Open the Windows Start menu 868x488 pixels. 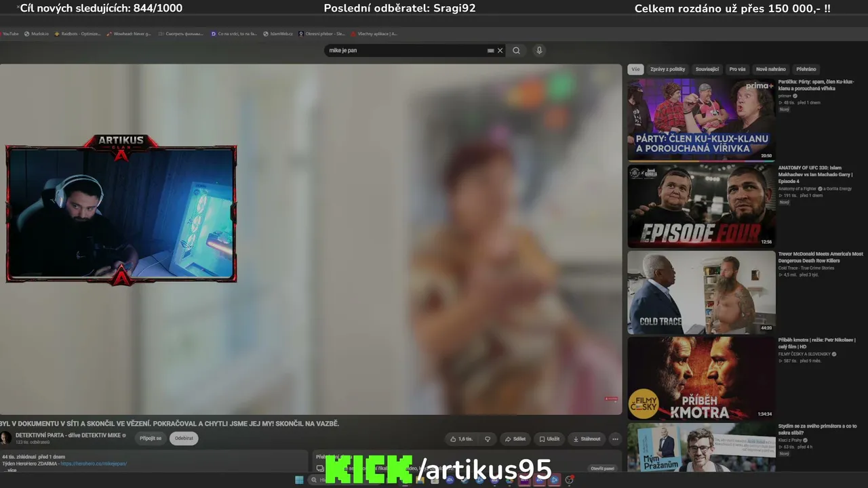click(x=299, y=480)
